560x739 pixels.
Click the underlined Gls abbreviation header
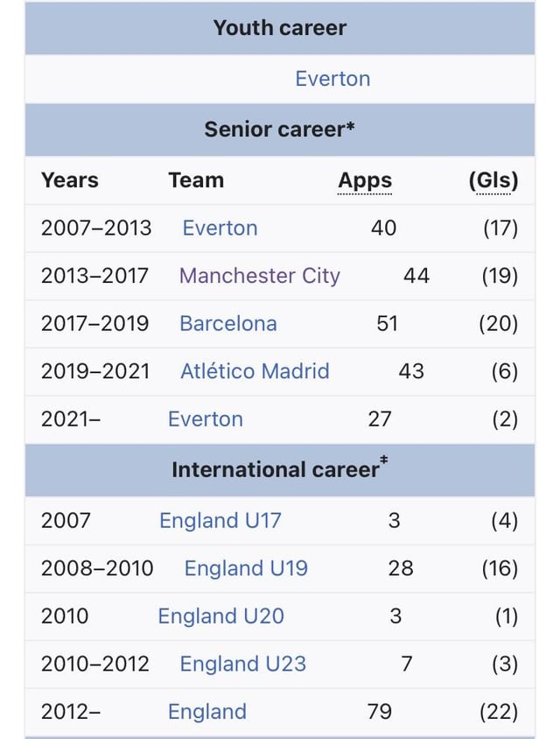coord(494,180)
